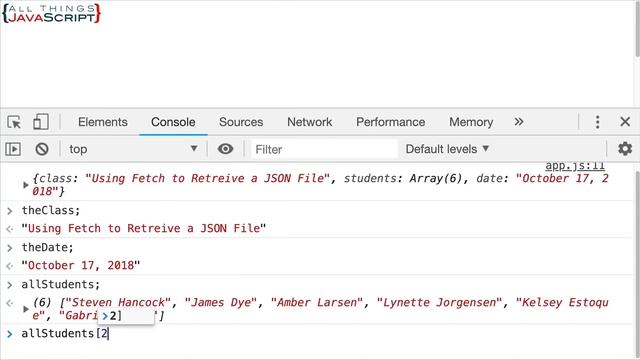This screenshot has width=640, height=360.
Task: Click the "Steven Hancock" array entry
Action: (118, 302)
